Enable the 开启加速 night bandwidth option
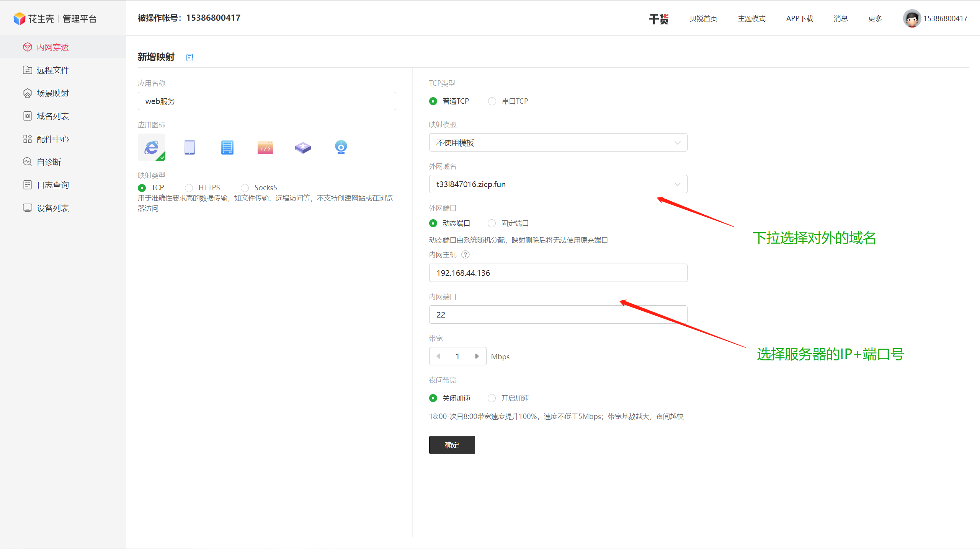This screenshot has height=549, width=980. (x=492, y=398)
